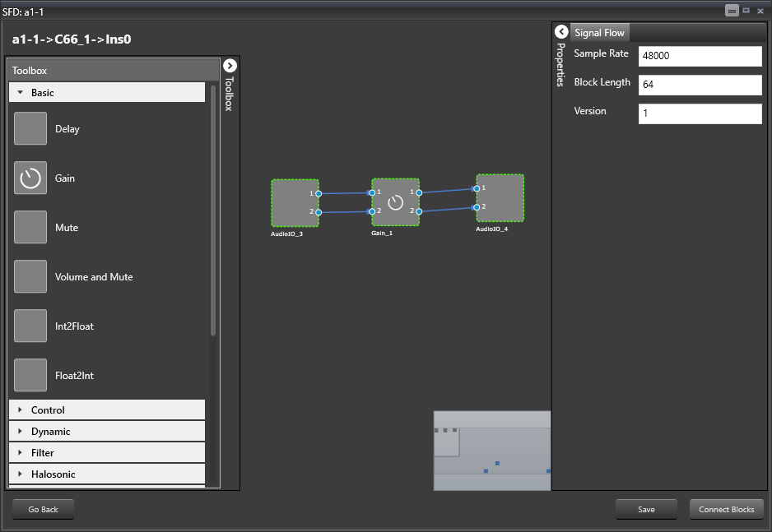Click input pin 1 of AudioIO_4
The width and height of the screenshot is (772, 532).
click(x=477, y=188)
